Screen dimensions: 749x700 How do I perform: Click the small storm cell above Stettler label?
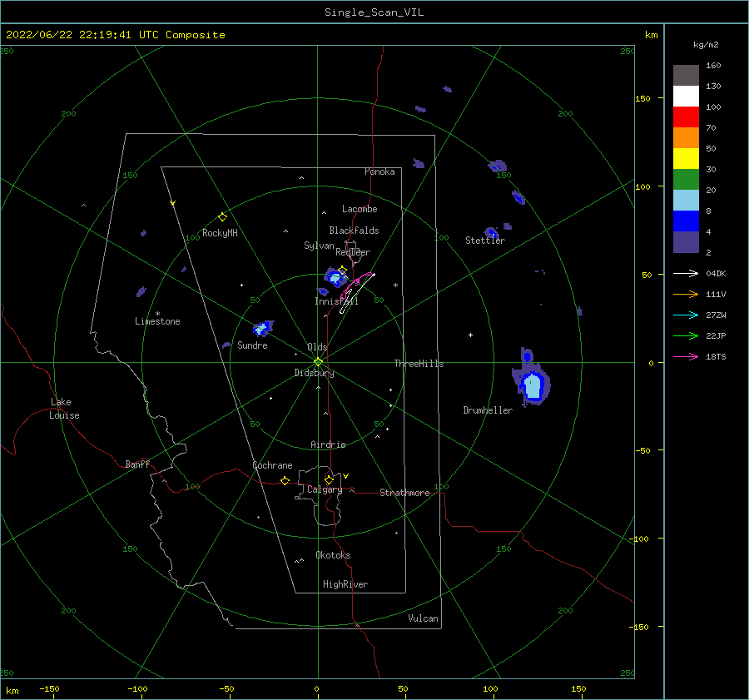click(491, 233)
